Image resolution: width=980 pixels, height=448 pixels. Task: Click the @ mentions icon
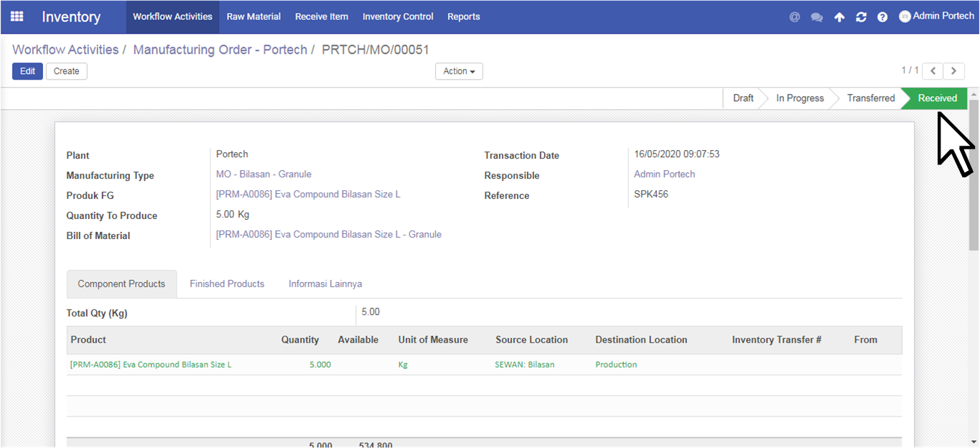pos(795,17)
